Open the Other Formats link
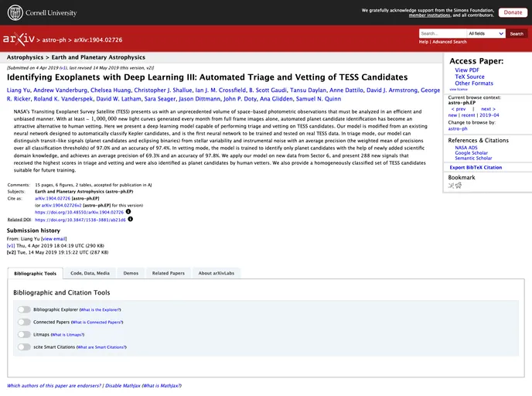The image size is (532, 396). pos(474,83)
